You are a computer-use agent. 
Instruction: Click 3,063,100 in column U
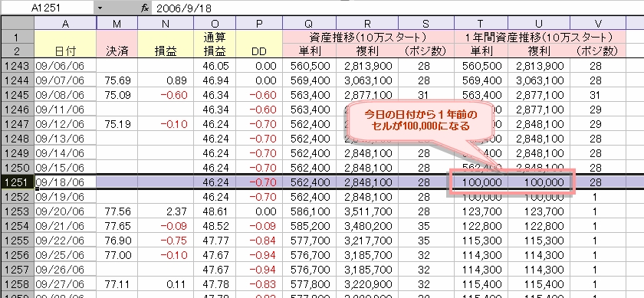click(539, 80)
